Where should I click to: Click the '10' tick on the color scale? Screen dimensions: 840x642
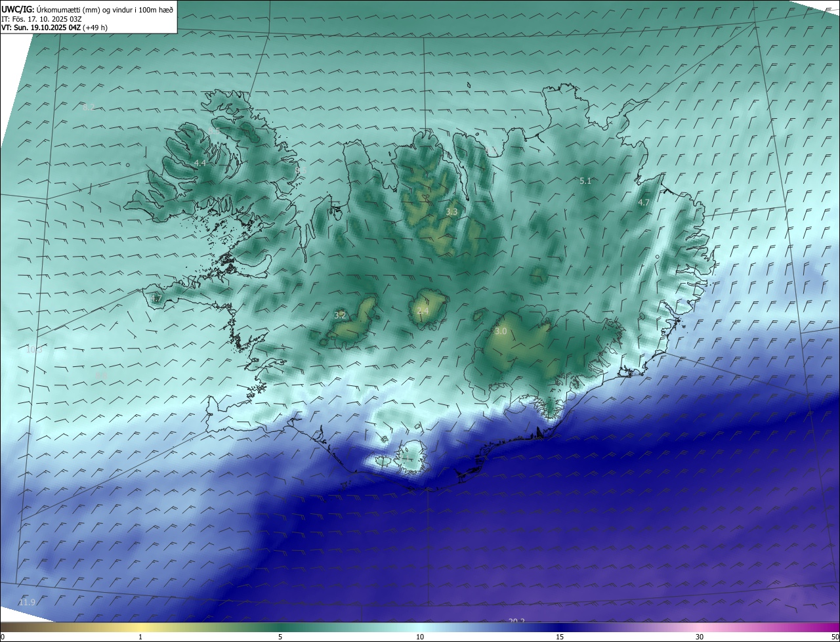tap(420, 637)
